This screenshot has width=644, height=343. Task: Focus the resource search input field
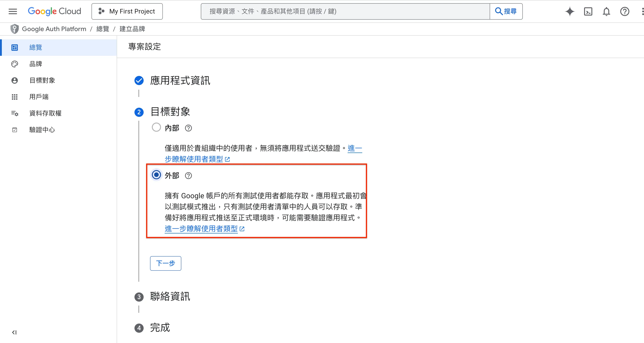pyautogui.click(x=345, y=11)
